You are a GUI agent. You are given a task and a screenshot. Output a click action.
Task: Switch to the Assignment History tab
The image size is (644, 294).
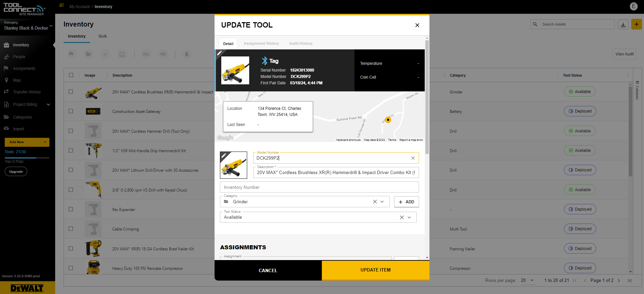(x=261, y=43)
